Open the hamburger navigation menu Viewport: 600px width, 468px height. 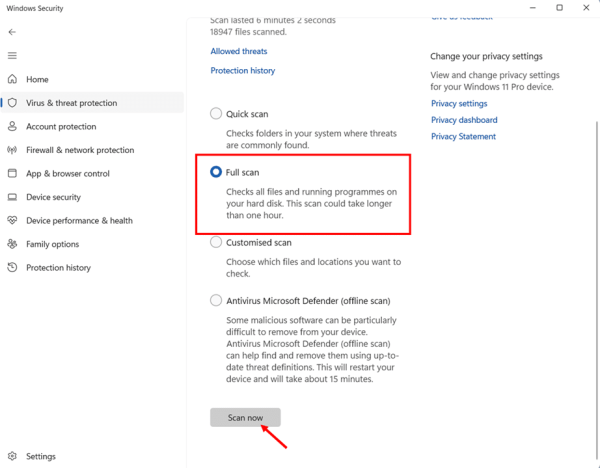[x=12, y=56]
